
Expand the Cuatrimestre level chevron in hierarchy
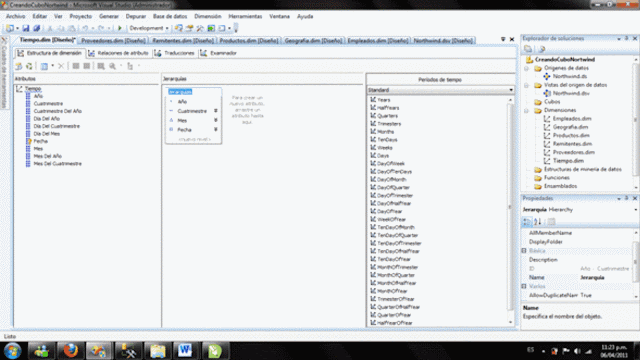(216, 111)
